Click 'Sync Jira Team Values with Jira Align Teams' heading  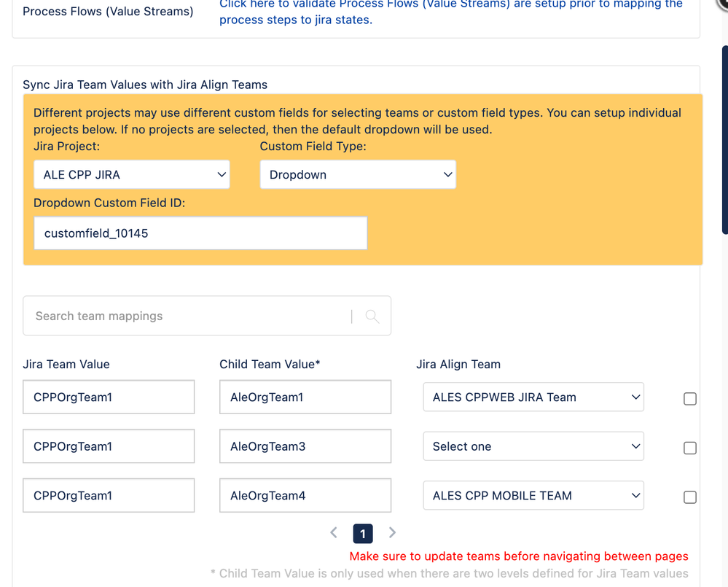pyautogui.click(x=145, y=85)
